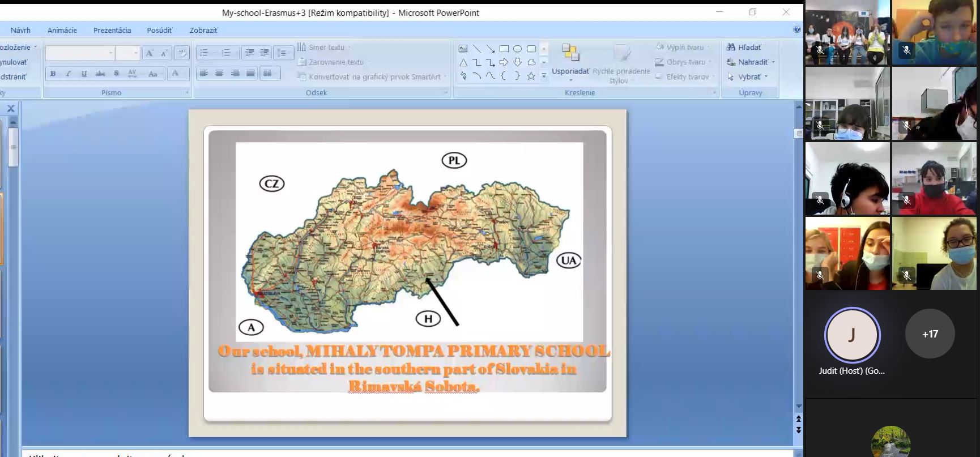
Task: Choose the right arrow block shape
Action: [x=504, y=62]
